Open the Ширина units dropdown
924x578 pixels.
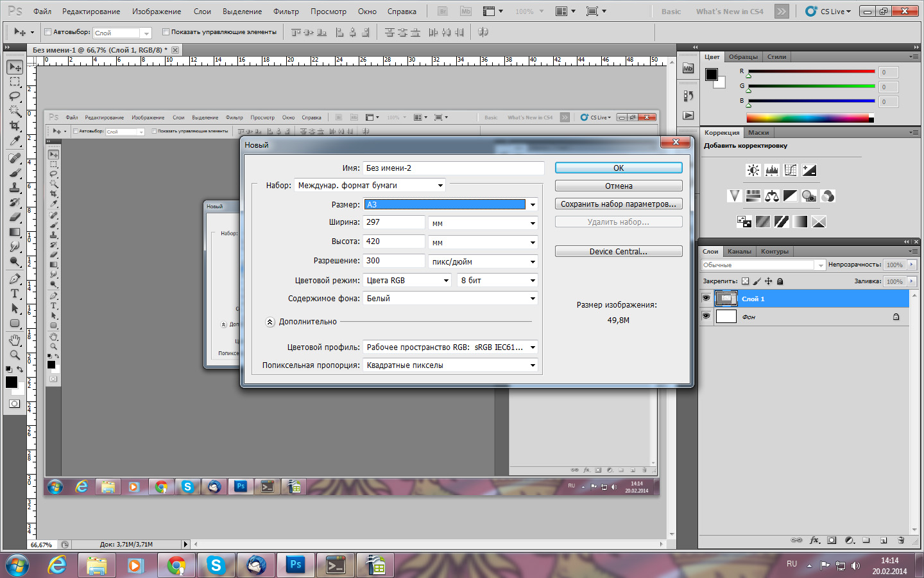pos(483,223)
